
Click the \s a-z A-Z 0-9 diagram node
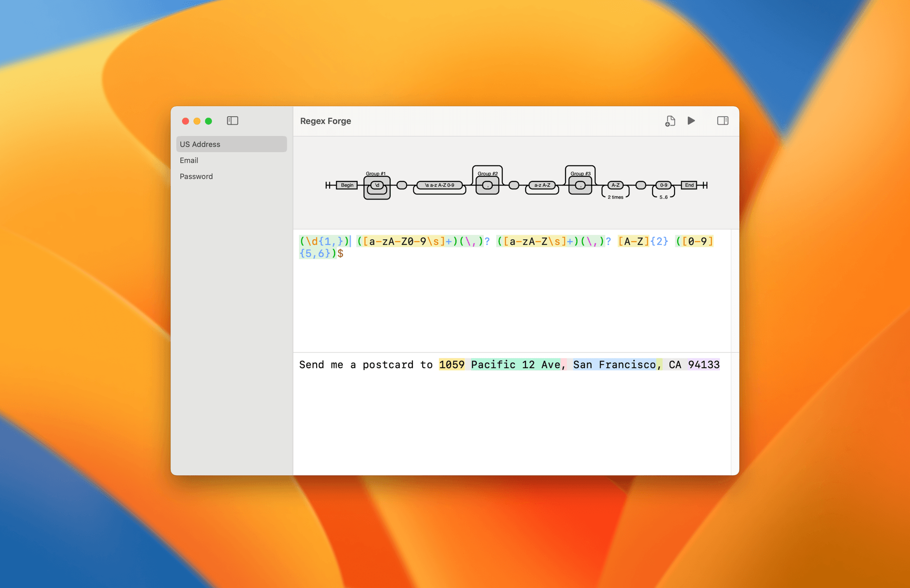point(439,185)
